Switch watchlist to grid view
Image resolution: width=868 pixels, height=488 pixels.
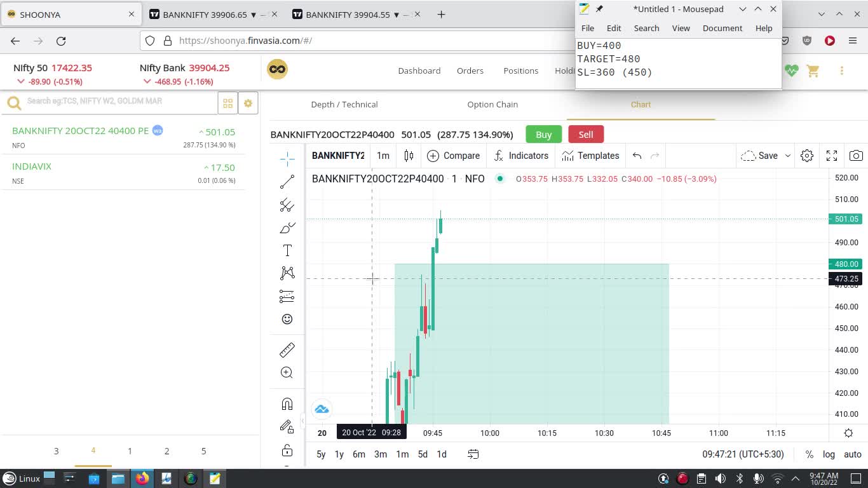pyautogui.click(x=227, y=103)
